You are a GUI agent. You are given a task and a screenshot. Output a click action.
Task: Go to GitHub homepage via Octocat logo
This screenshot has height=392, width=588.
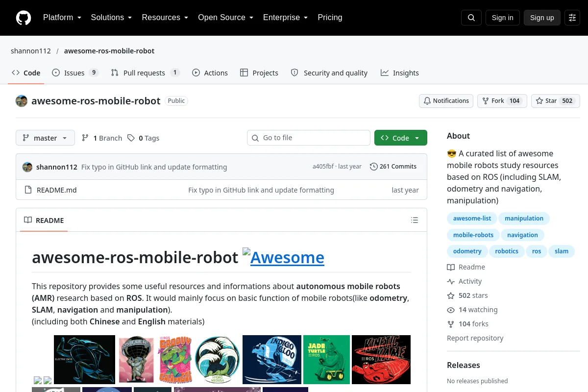[x=24, y=18]
